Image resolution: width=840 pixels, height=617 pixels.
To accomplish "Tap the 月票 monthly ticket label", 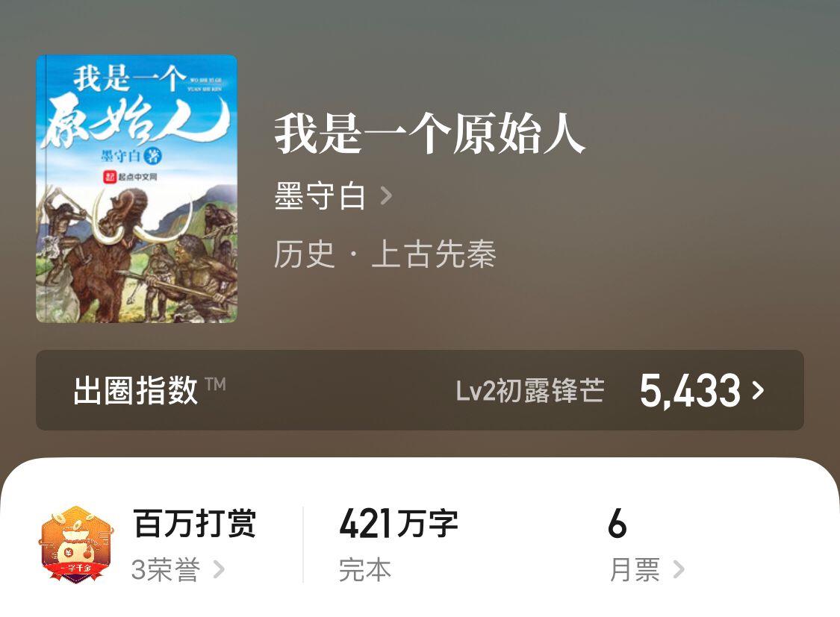I will click(x=634, y=569).
